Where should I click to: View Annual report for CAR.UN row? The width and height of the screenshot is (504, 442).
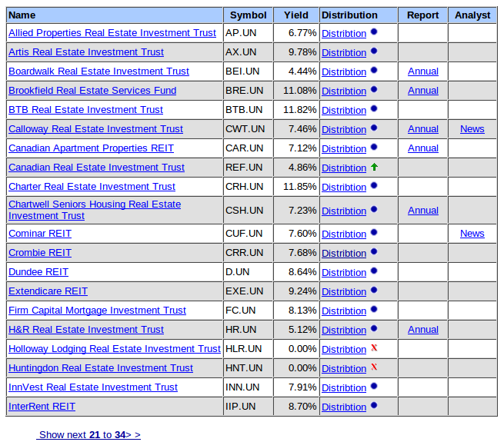[x=423, y=148]
